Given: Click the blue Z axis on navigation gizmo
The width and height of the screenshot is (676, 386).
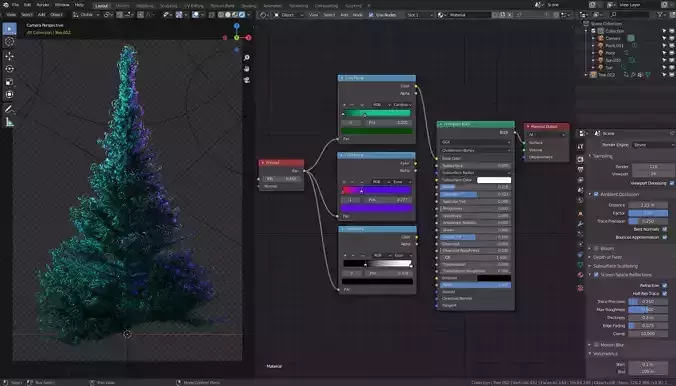Looking at the screenshot, I should pos(237,26).
